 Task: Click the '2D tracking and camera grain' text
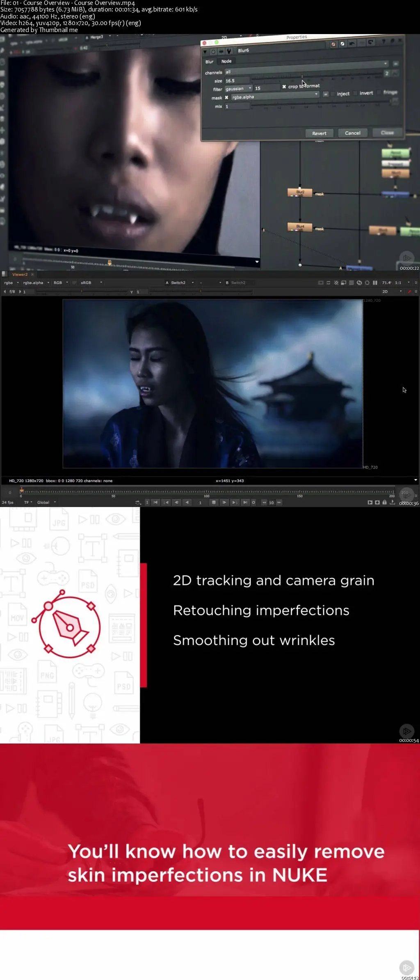point(274,581)
